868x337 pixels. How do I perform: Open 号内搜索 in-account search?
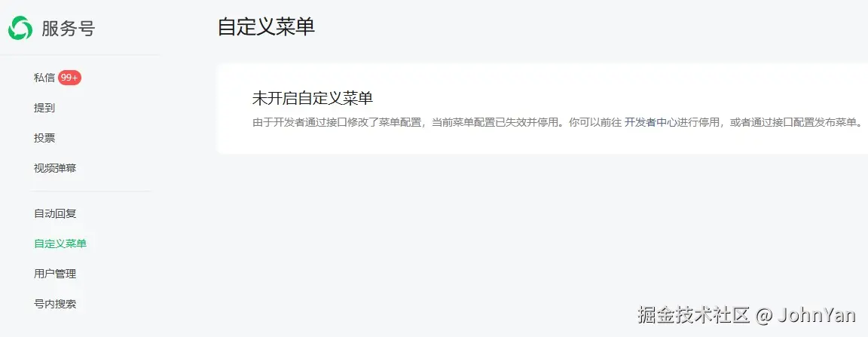[x=55, y=304]
